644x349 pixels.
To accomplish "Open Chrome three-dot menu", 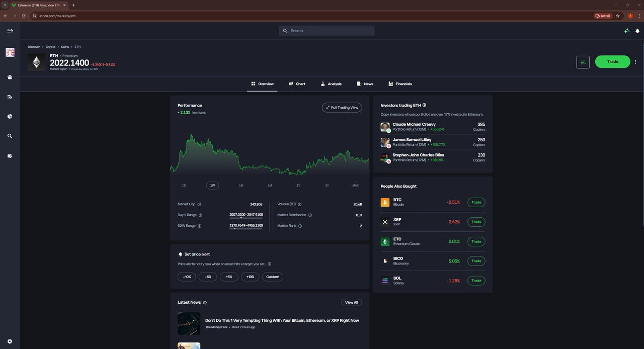I will (639, 16).
